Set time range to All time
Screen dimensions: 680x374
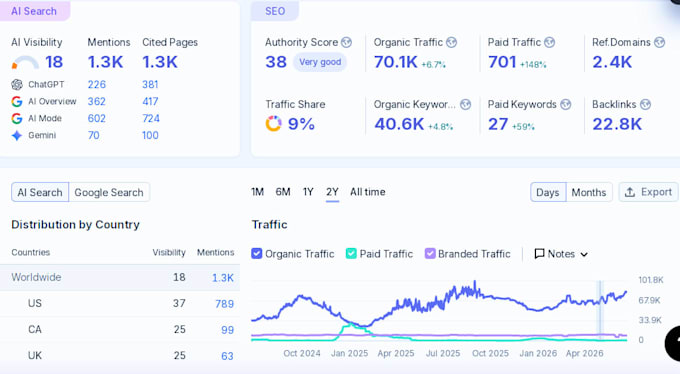click(368, 192)
